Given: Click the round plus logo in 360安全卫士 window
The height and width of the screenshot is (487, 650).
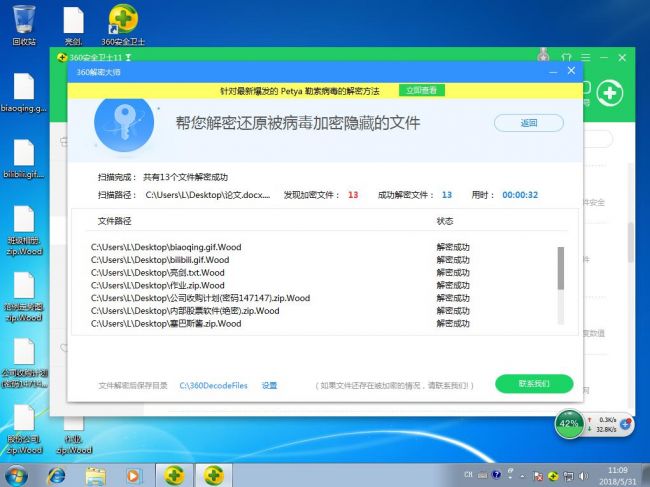Looking at the screenshot, I should tap(610, 93).
